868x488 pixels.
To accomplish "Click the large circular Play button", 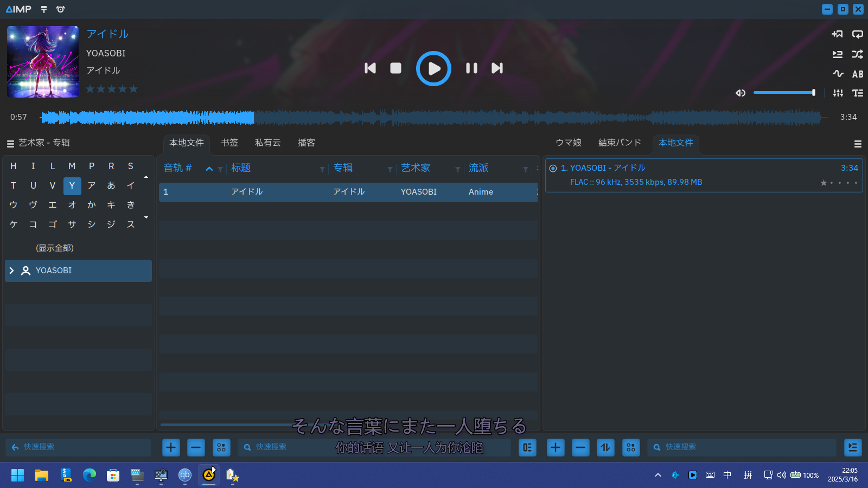I will 433,68.
